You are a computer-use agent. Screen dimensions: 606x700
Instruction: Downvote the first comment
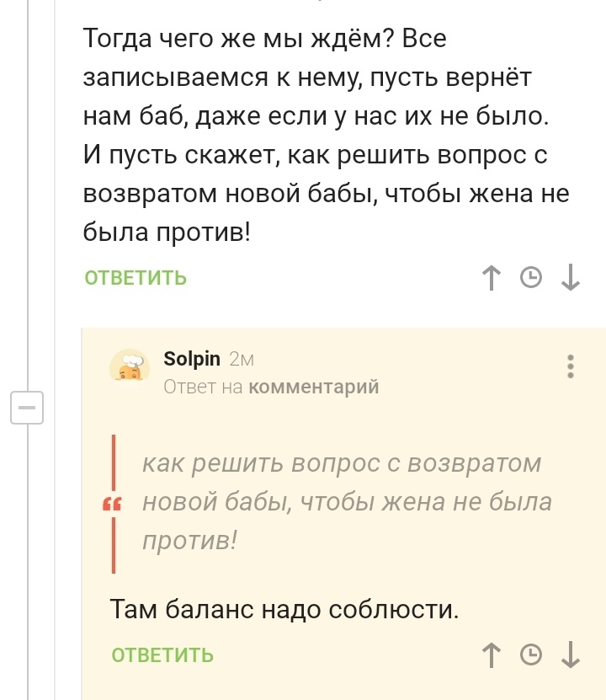[570, 277]
